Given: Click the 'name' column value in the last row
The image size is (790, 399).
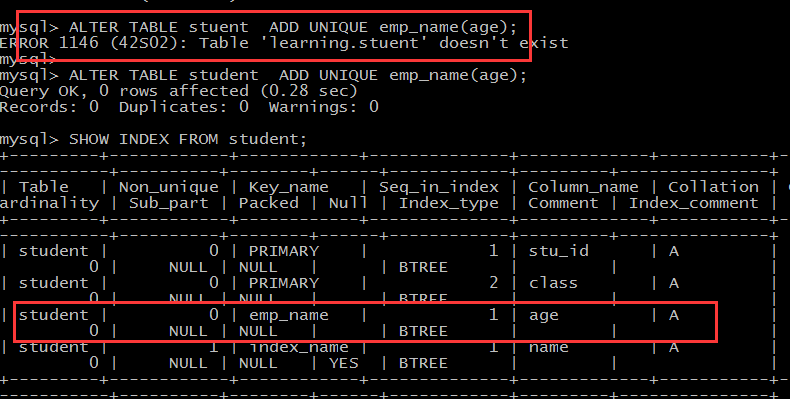Looking at the screenshot, I should click(x=549, y=347).
